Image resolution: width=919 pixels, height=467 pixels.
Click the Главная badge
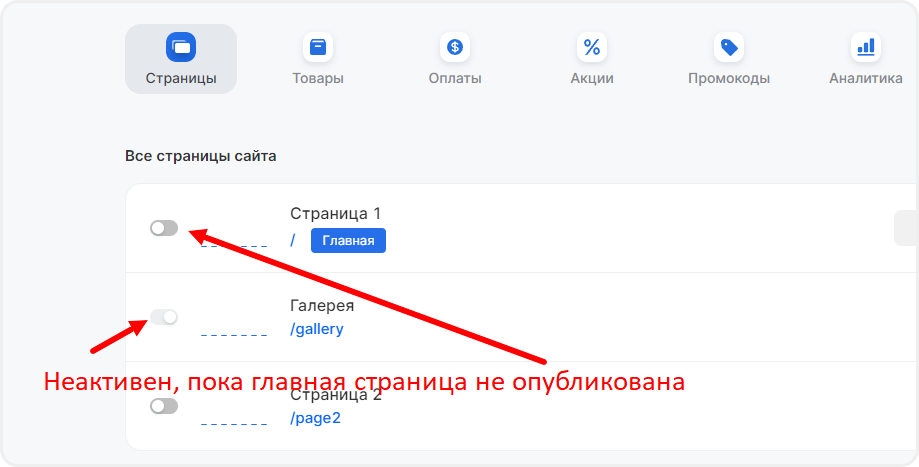[x=348, y=241]
